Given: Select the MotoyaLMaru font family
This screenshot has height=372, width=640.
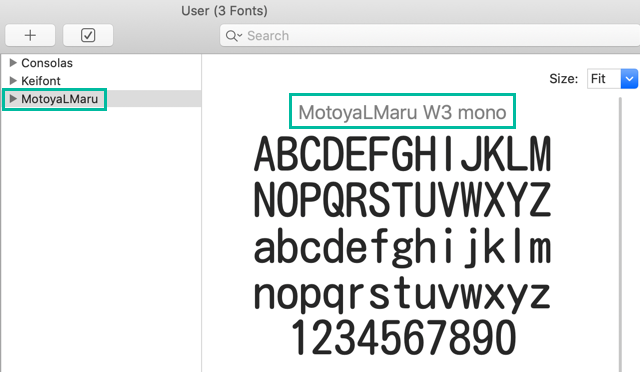Looking at the screenshot, I should coord(60,99).
